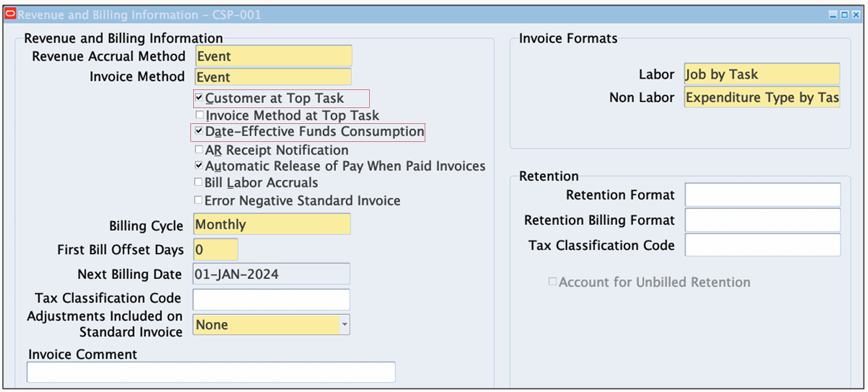
Task: Click the Invoice Formats group label
Action: (568, 39)
